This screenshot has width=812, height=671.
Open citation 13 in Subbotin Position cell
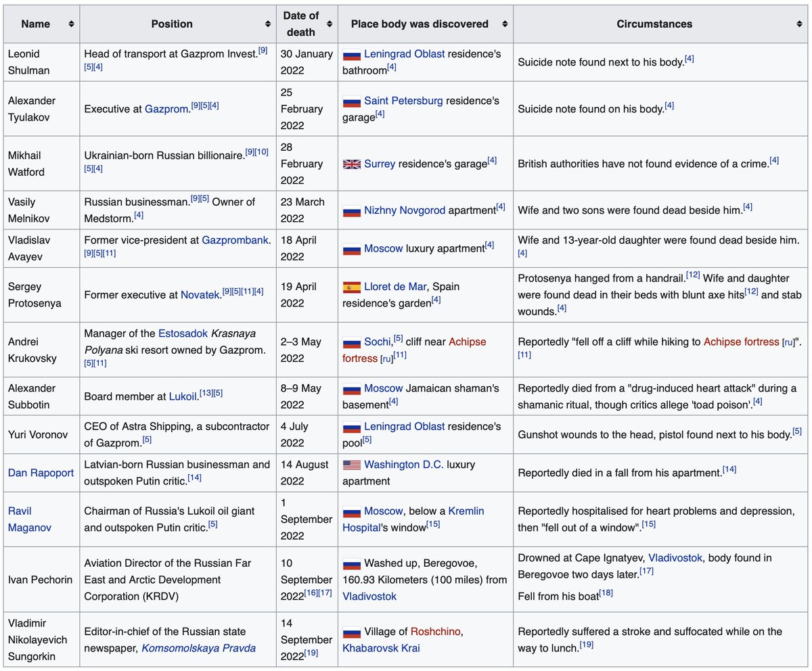(x=205, y=393)
